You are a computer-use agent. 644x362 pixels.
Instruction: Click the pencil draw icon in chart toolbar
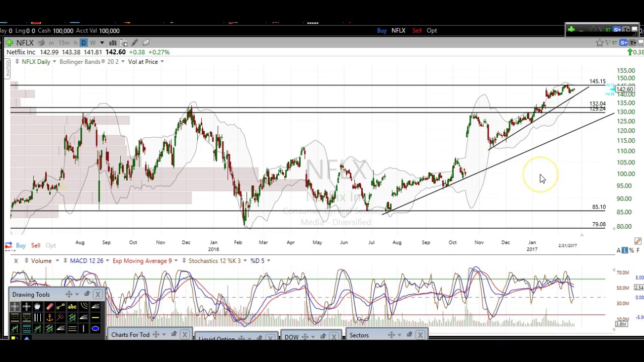click(x=135, y=43)
